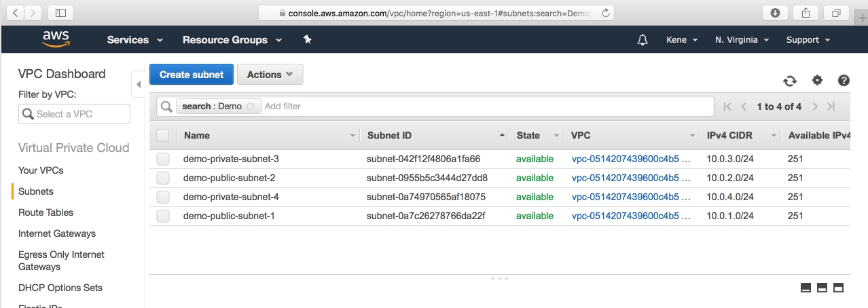Click the Select a VPC filter field
This screenshot has width=868, height=308.
point(75,114)
